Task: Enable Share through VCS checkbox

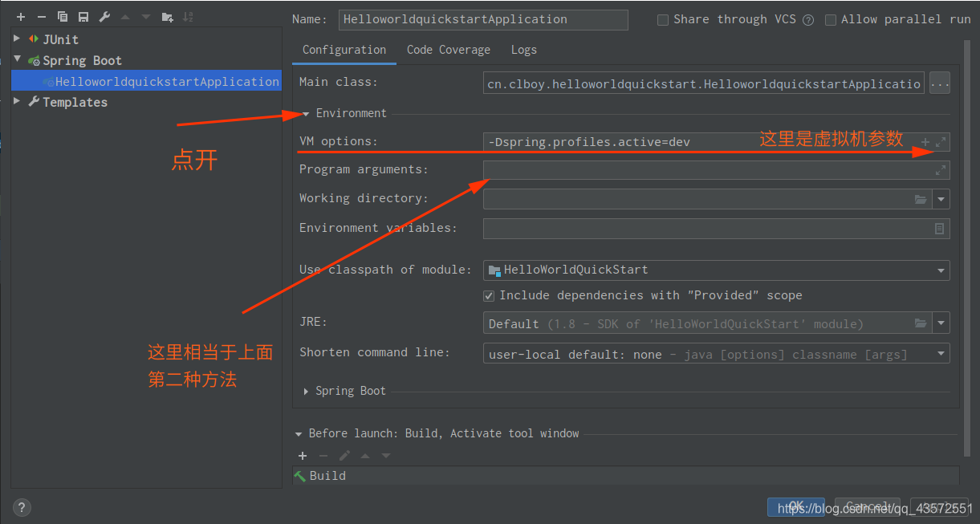Action: click(x=663, y=20)
